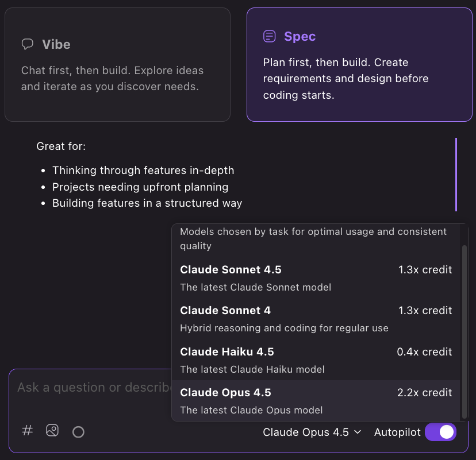This screenshot has width=476, height=460.
Task: Click 'Hybrid reasoning and coding for regular use'
Action: [284, 328]
